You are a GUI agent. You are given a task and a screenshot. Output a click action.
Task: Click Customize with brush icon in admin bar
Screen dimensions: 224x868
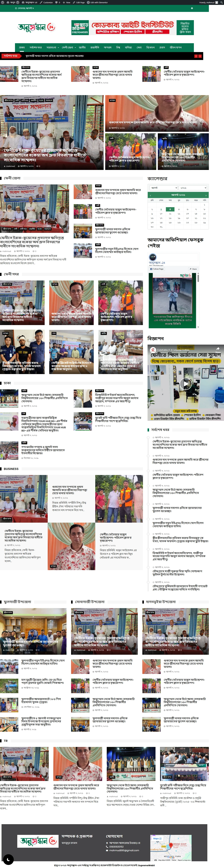[x=46, y=2]
